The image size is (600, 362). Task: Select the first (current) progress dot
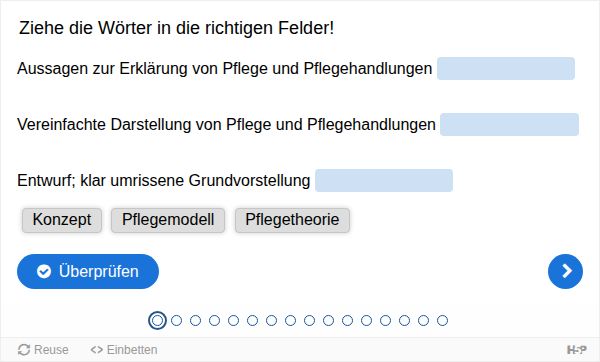(x=157, y=320)
